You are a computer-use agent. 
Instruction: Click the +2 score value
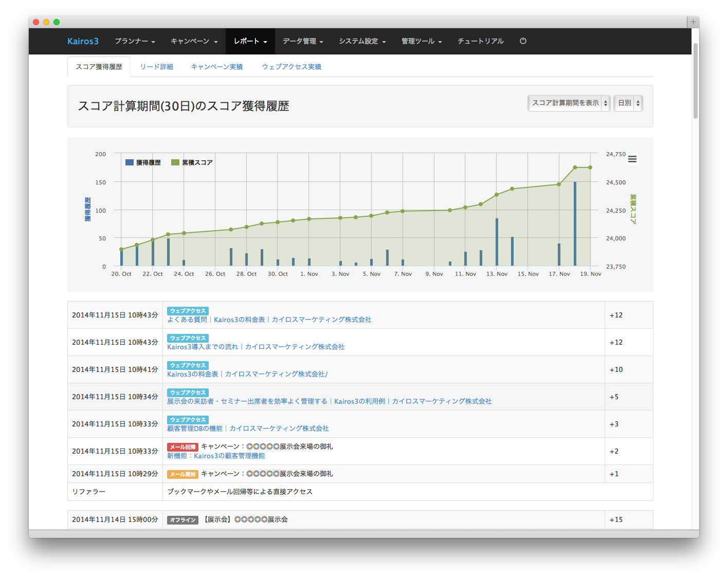pyautogui.click(x=614, y=451)
